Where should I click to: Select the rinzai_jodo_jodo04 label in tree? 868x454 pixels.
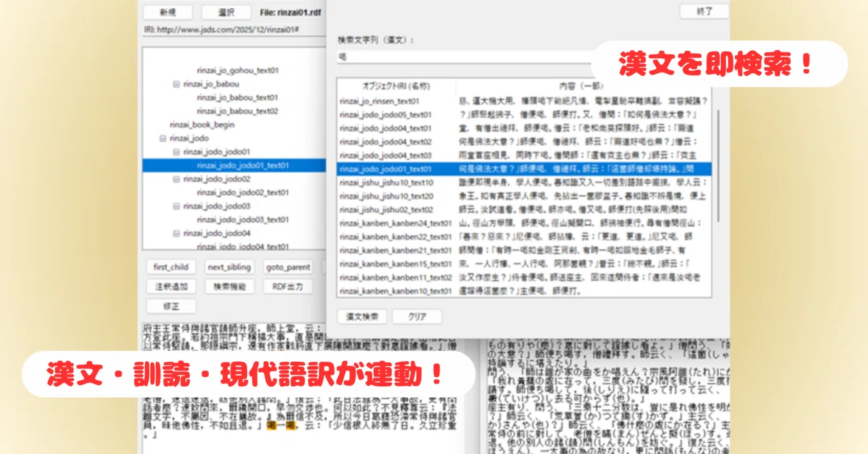click(216, 233)
